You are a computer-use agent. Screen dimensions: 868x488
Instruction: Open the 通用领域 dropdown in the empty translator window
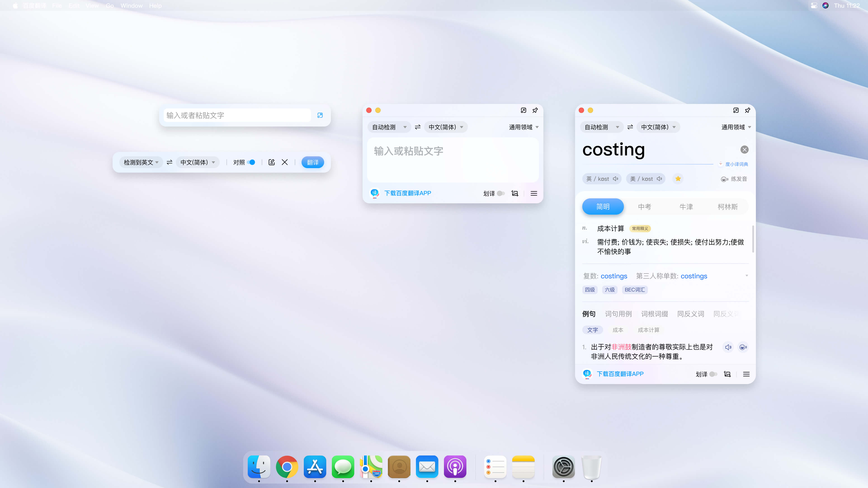click(524, 127)
